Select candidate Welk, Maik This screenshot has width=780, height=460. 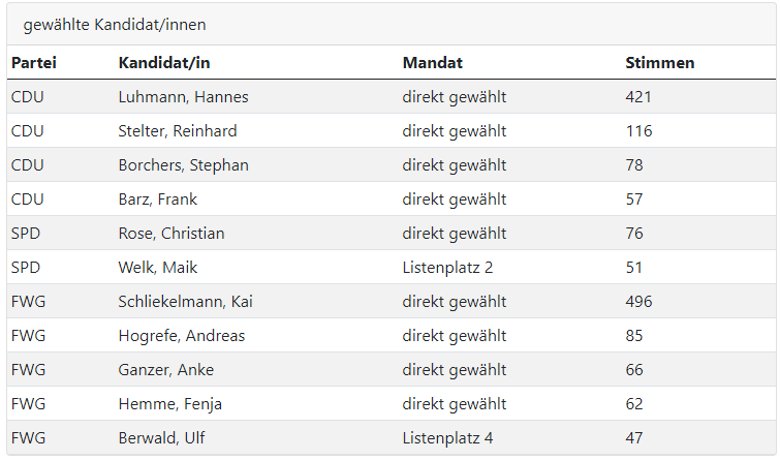click(x=158, y=268)
